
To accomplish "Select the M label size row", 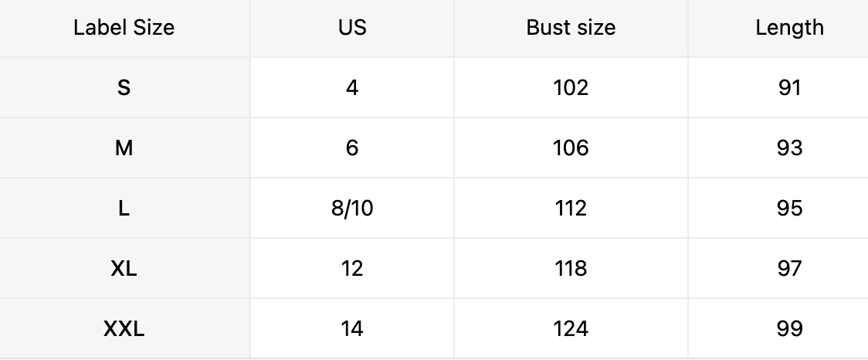I will point(124,148).
